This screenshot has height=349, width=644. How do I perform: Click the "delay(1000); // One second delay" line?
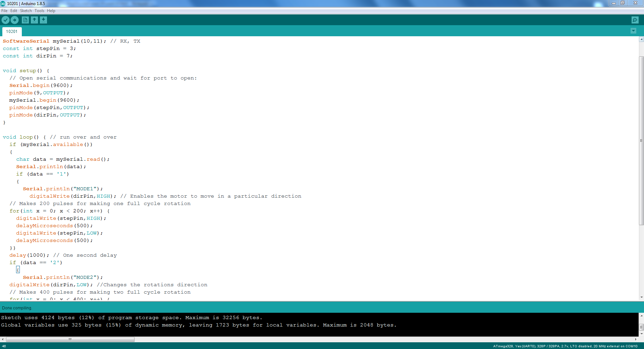tap(63, 255)
